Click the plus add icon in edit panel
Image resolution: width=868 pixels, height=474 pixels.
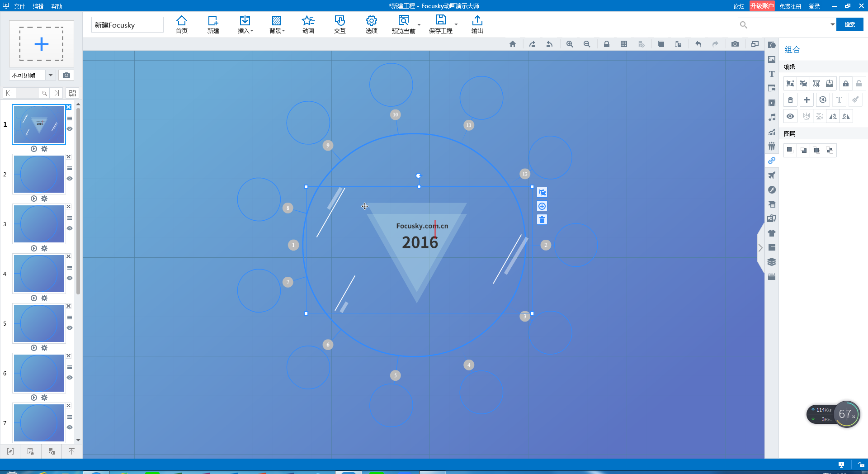tap(807, 100)
